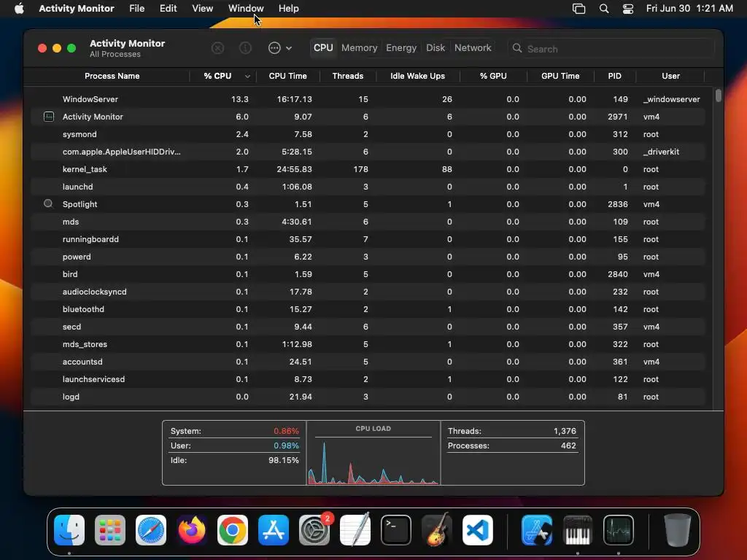747x560 pixels.
Task: Toggle sort direction arrow on % CPU
Action: click(247, 76)
